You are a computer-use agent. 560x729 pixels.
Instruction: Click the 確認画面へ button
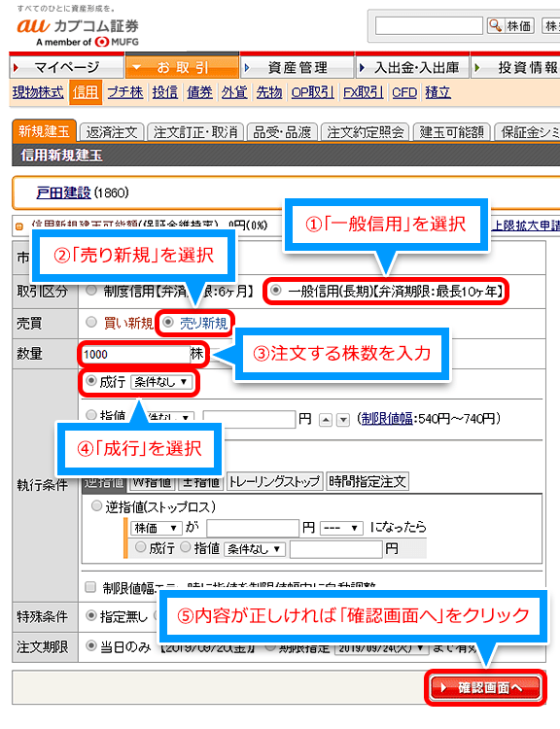click(x=485, y=687)
